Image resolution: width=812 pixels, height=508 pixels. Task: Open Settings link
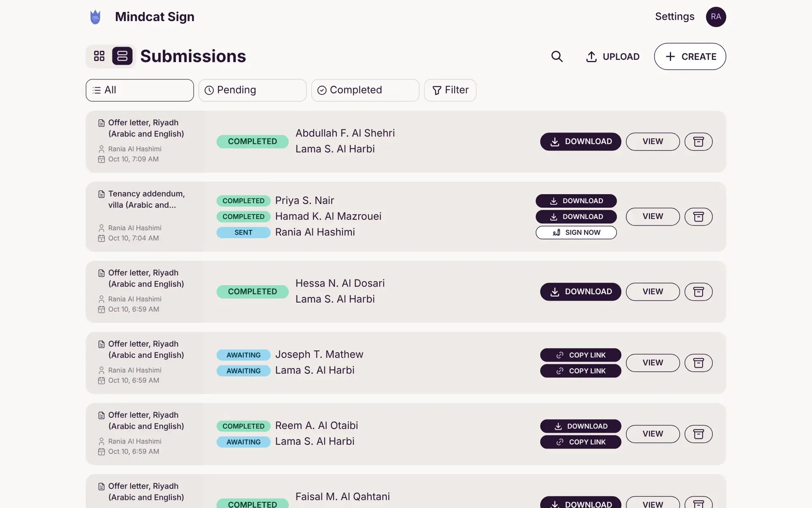click(675, 17)
